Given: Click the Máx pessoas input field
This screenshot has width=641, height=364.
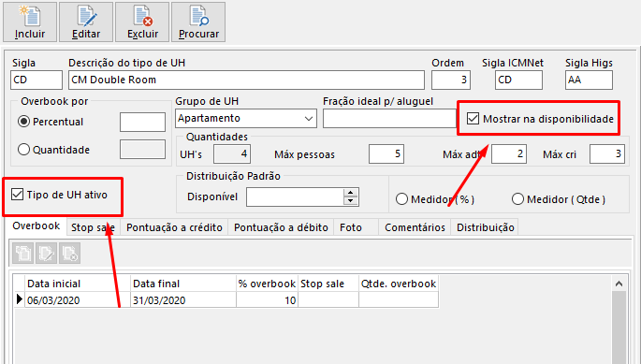Looking at the screenshot, I should (x=386, y=154).
